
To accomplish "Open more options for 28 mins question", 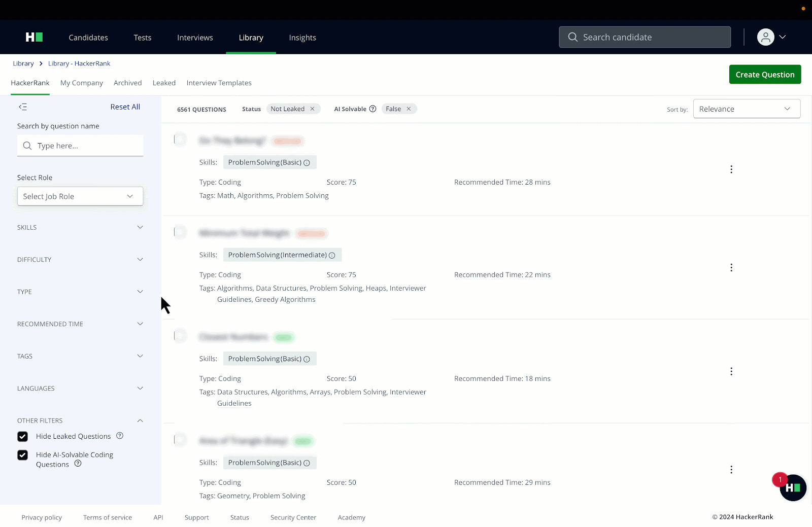I will (731, 169).
